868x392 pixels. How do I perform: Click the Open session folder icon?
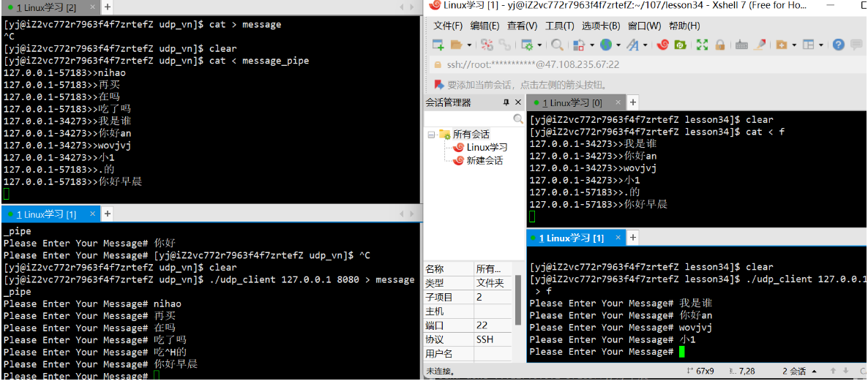pos(456,45)
